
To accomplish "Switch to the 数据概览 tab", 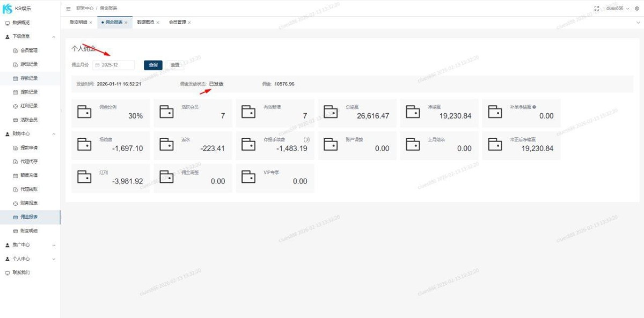I will [145, 23].
